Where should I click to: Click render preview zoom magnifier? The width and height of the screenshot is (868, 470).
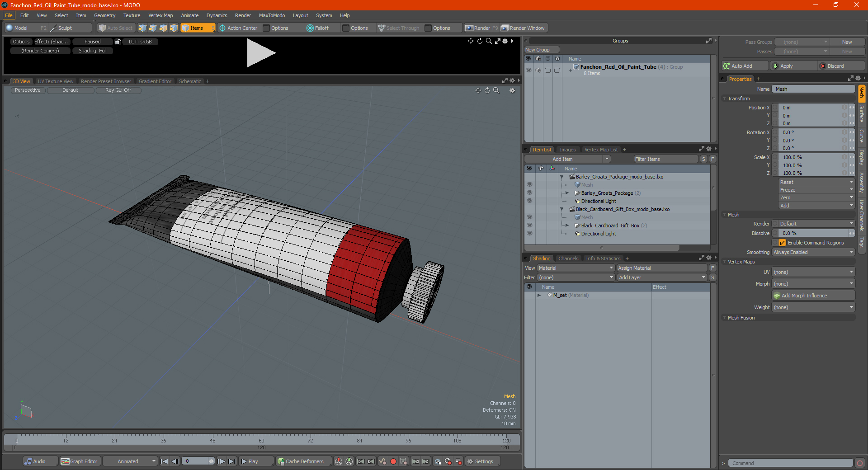pyautogui.click(x=489, y=41)
